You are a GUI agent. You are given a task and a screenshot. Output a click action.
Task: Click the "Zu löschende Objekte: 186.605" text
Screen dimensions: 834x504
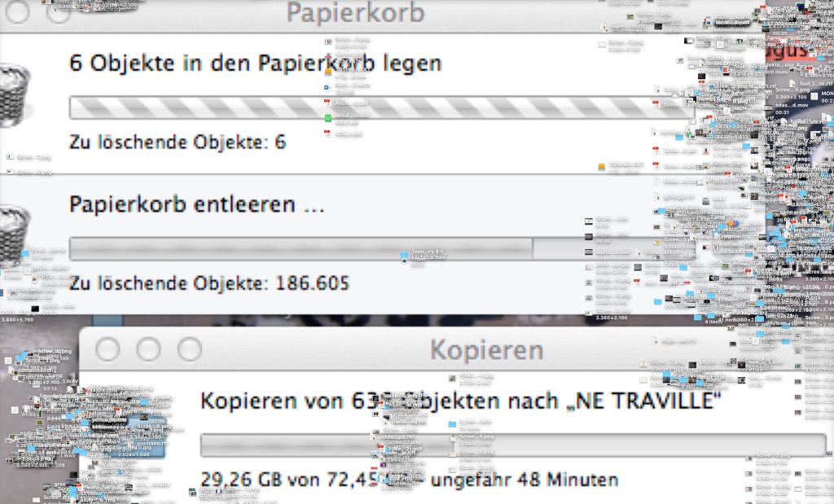point(209,283)
